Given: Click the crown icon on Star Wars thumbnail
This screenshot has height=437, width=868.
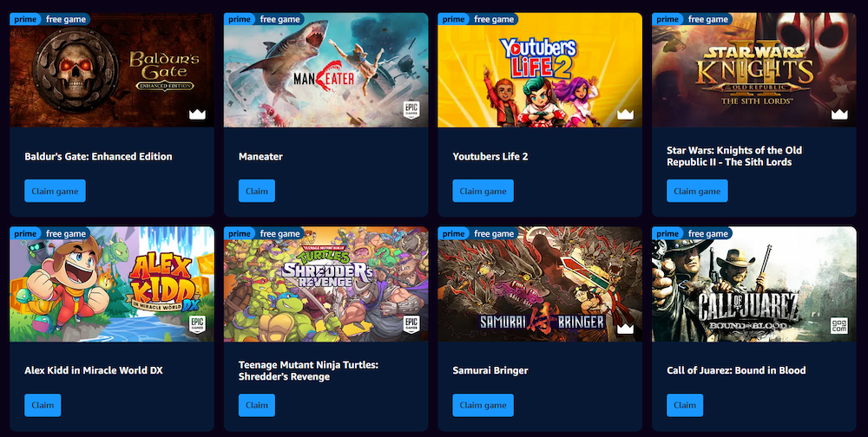Looking at the screenshot, I should click(839, 114).
